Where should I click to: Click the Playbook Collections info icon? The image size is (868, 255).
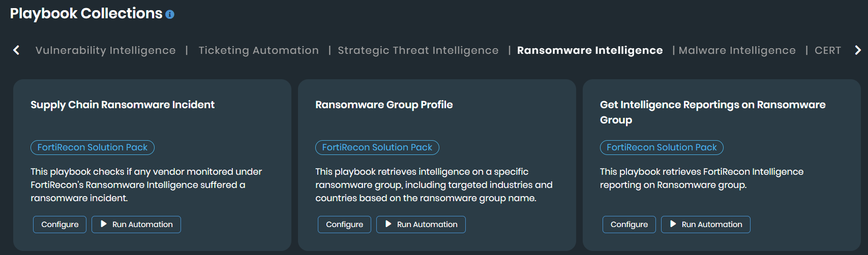click(x=170, y=15)
